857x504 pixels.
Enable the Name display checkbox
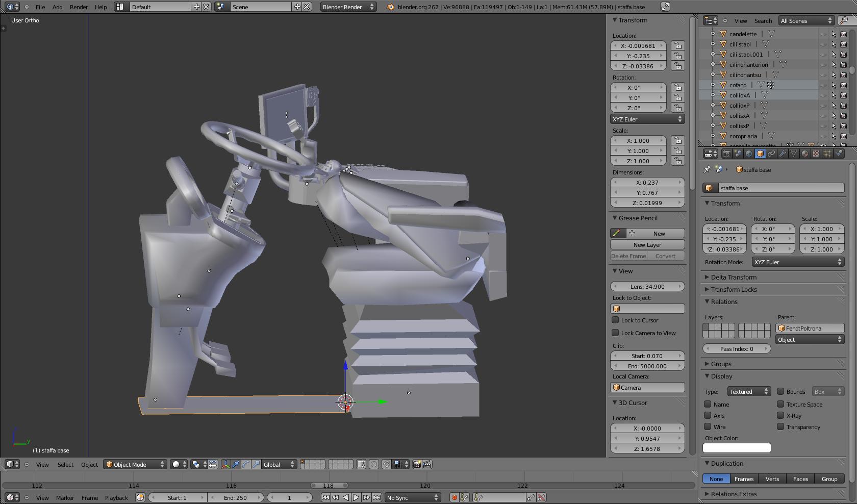[708, 404]
